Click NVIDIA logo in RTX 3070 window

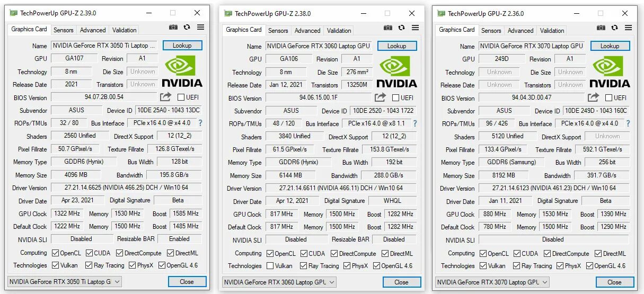[610, 72]
